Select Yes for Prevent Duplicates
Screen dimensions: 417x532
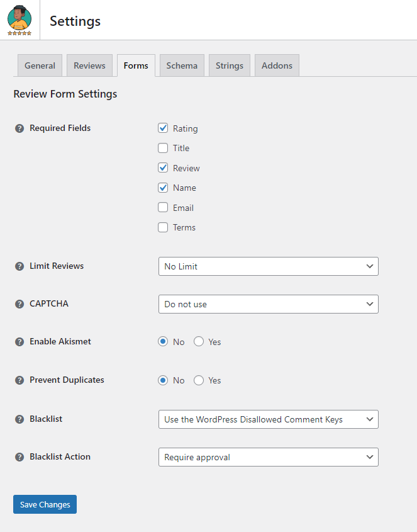point(199,380)
